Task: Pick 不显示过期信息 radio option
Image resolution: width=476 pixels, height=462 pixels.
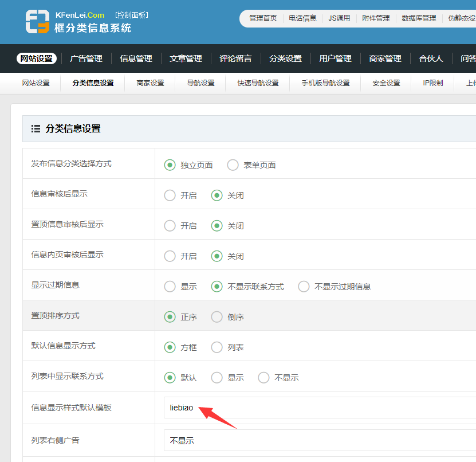Action: 304,287
